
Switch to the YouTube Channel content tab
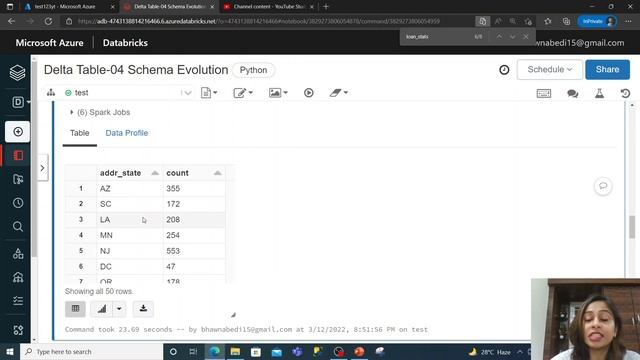click(x=269, y=7)
